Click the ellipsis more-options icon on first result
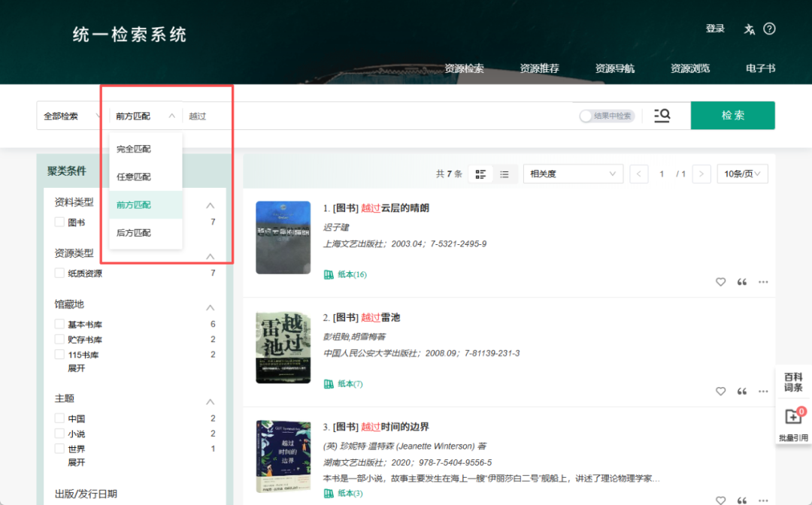Screen dimensions: 812x505 [763, 282]
